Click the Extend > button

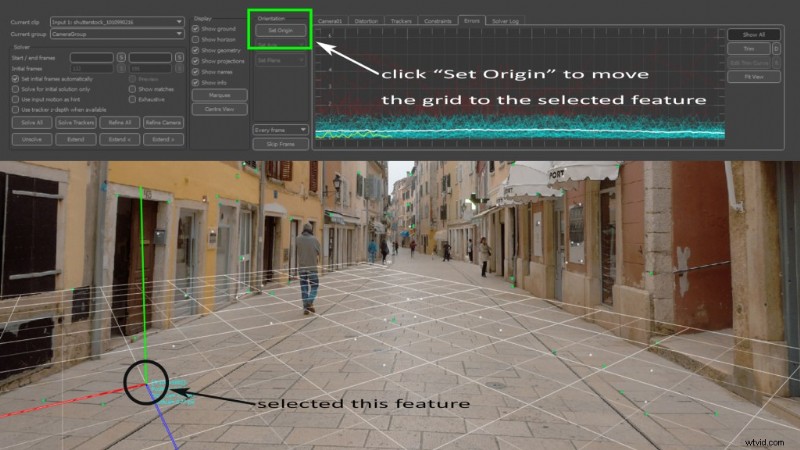pyautogui.click(x=163, y=139)
